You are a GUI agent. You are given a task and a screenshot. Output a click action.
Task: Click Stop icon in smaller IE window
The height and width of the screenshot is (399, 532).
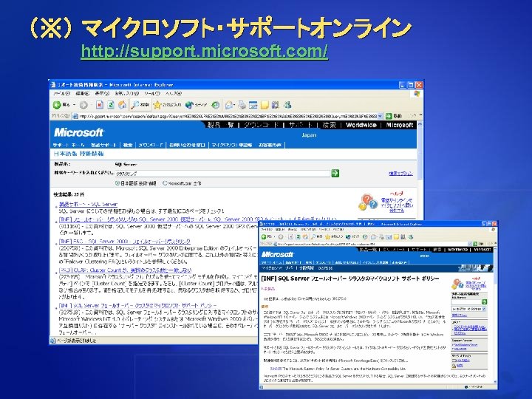pos(290,237)
